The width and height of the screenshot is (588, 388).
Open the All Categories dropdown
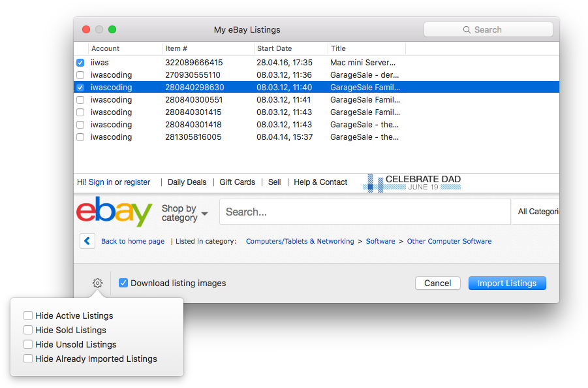pos(538,212)
